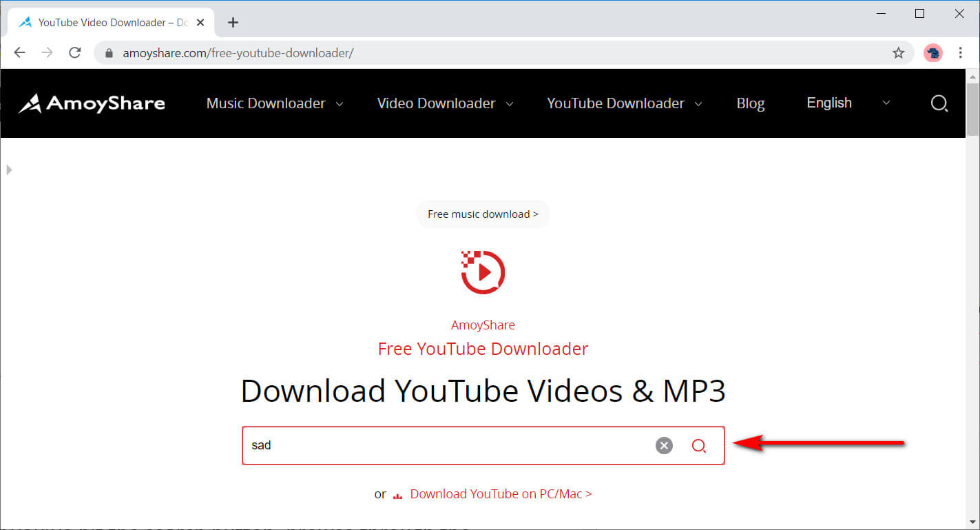The image size is (980, 530).
Task: Expand the YouTube Downloader chevron
Action: click(698, 104)
